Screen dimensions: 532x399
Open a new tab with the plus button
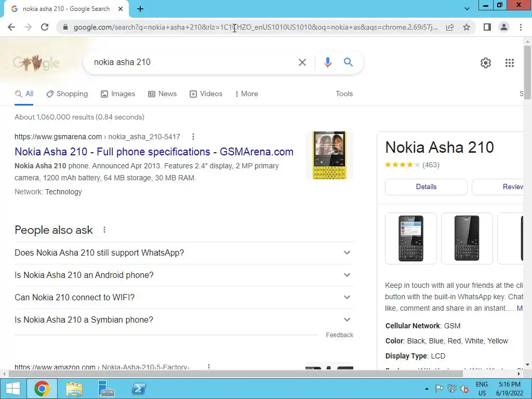(x=140, y=9)
